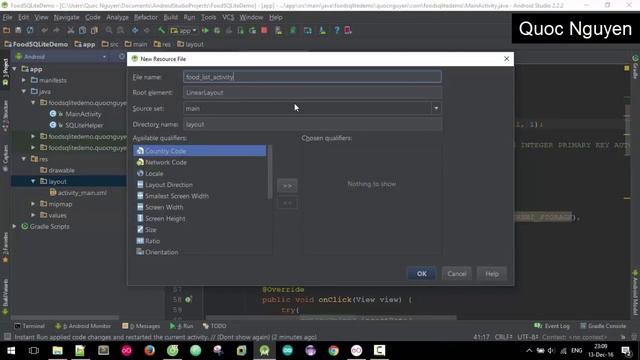Click the Sync Project with Gradle icon

tap(293, 30)
